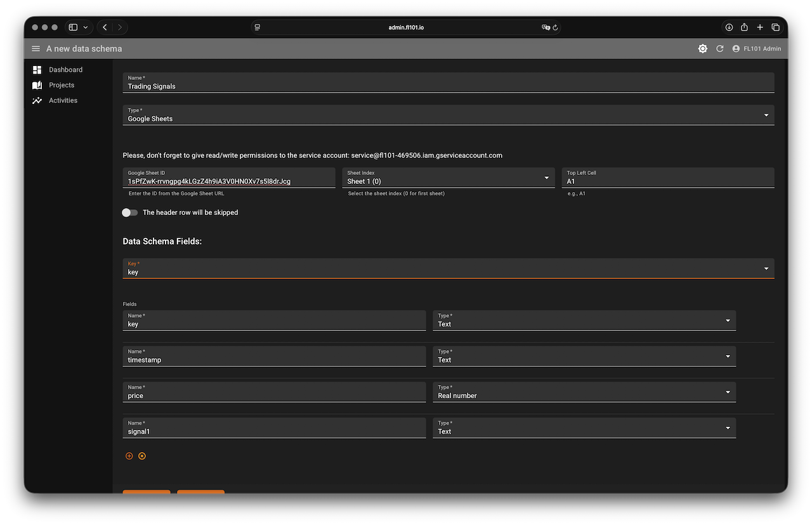This screenshot has width=812, height=525.
Task: Click the Safari back button
Action: coord(105,27)
